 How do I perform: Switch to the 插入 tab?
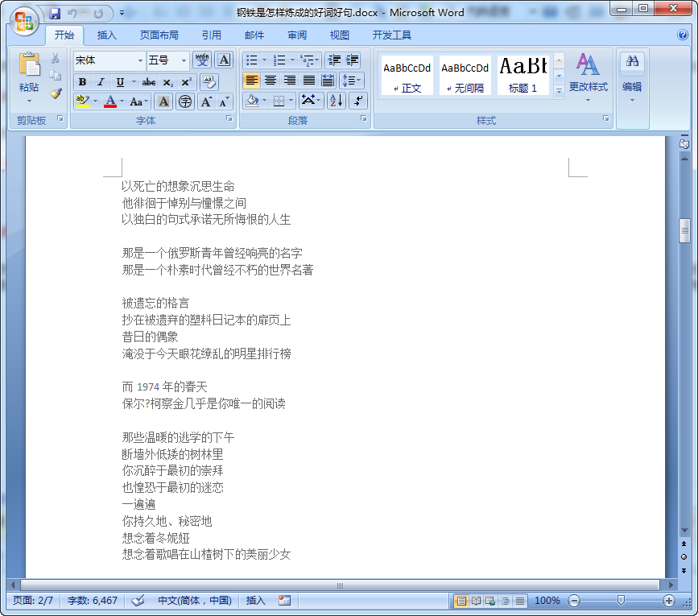(107, 35)
